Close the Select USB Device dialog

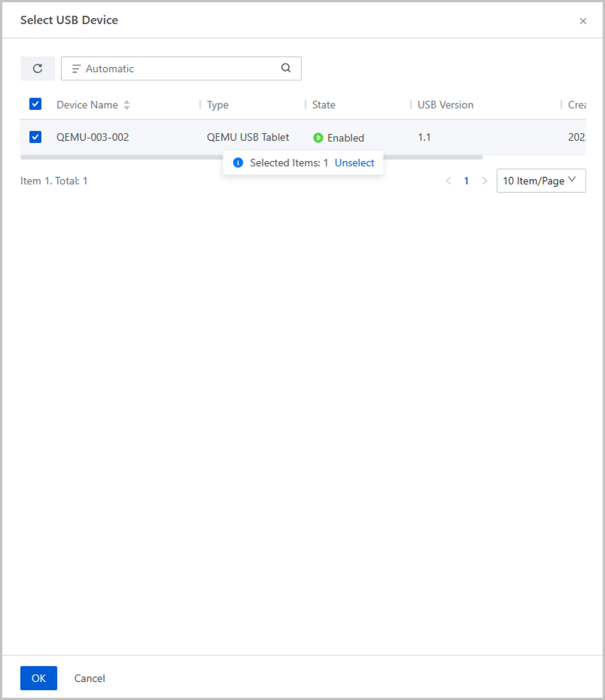tap(583, 21)
